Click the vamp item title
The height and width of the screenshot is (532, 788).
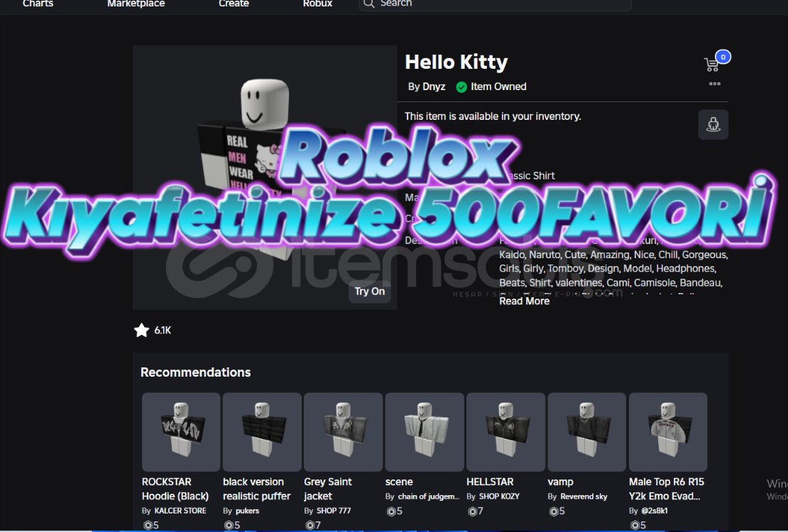coord(560,482)
